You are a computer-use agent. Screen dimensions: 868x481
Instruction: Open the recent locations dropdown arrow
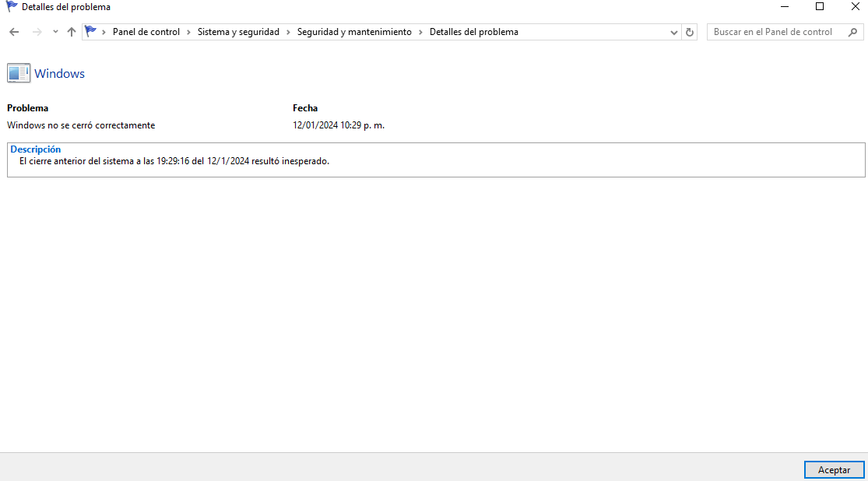tap(55, 32)
